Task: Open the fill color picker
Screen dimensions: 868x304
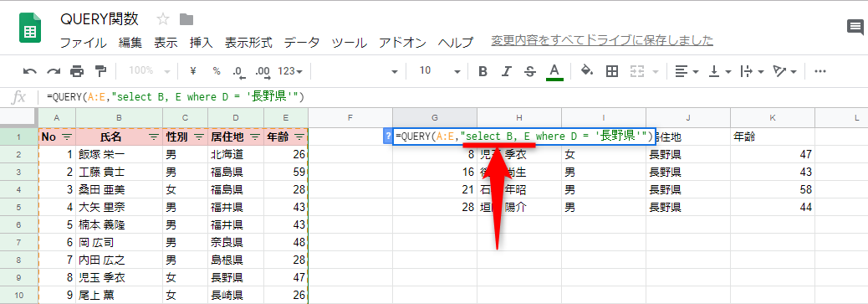Action: pyautogui.click(x=587, y=71)
